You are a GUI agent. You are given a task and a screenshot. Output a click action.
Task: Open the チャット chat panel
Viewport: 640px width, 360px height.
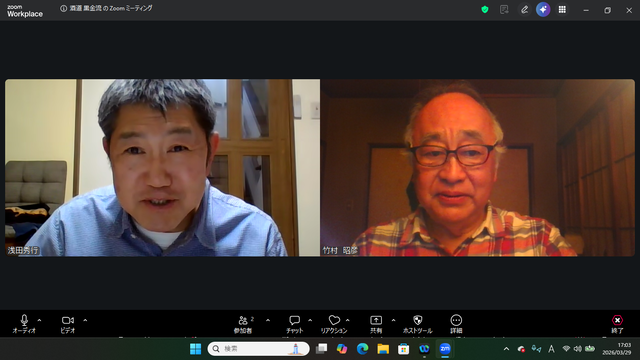pyautogui.click(x=294, y=324)
